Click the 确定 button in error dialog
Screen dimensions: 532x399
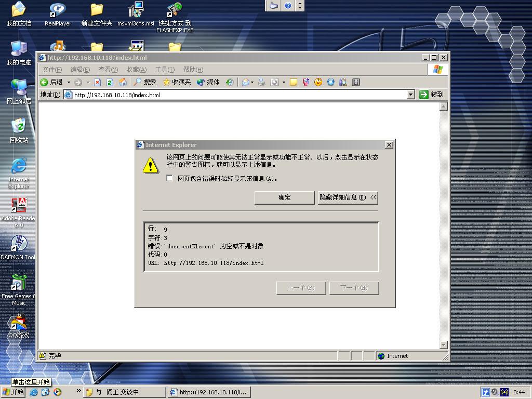[x=284, y=197]
